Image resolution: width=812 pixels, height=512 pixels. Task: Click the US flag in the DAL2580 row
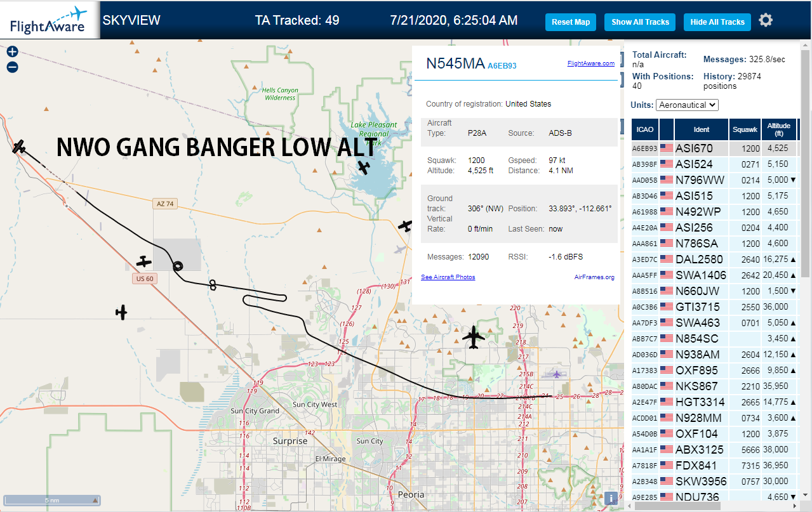667,259
